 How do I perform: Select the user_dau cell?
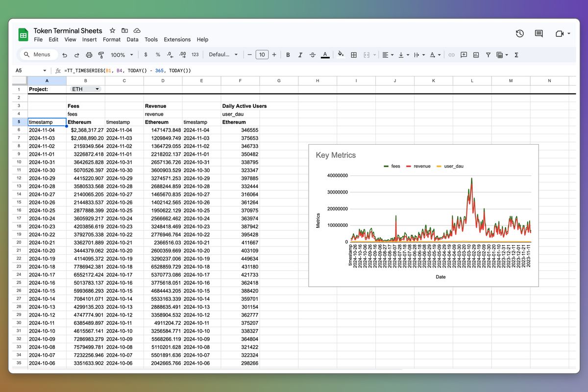(x=241, y=114)
